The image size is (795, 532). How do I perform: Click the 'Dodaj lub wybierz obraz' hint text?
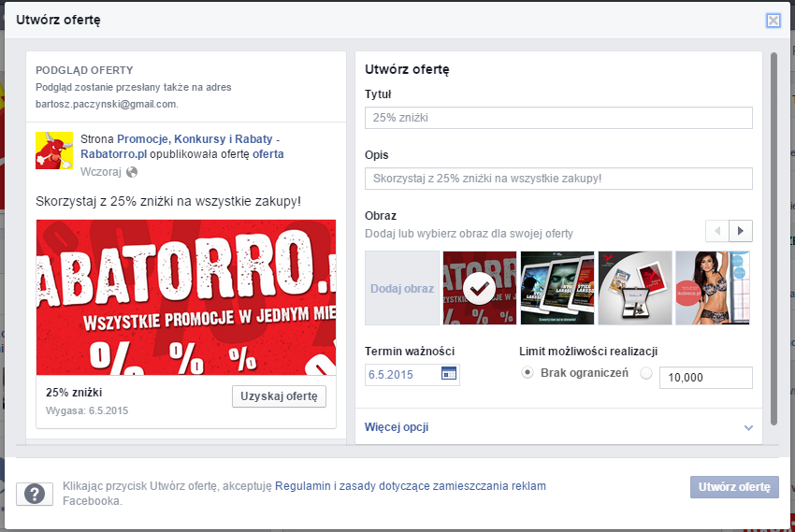(469, 234)
